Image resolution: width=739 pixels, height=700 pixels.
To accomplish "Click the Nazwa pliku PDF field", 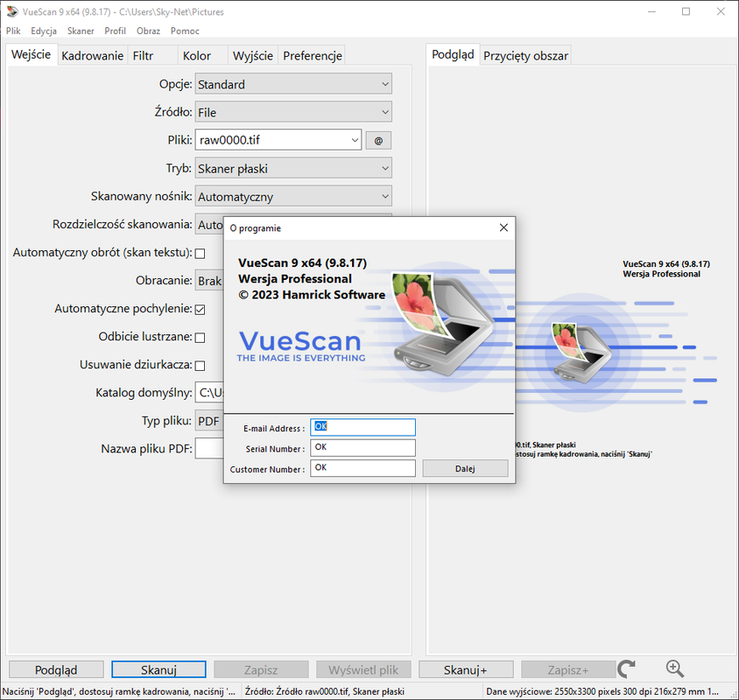I will (x=209, y=449).
